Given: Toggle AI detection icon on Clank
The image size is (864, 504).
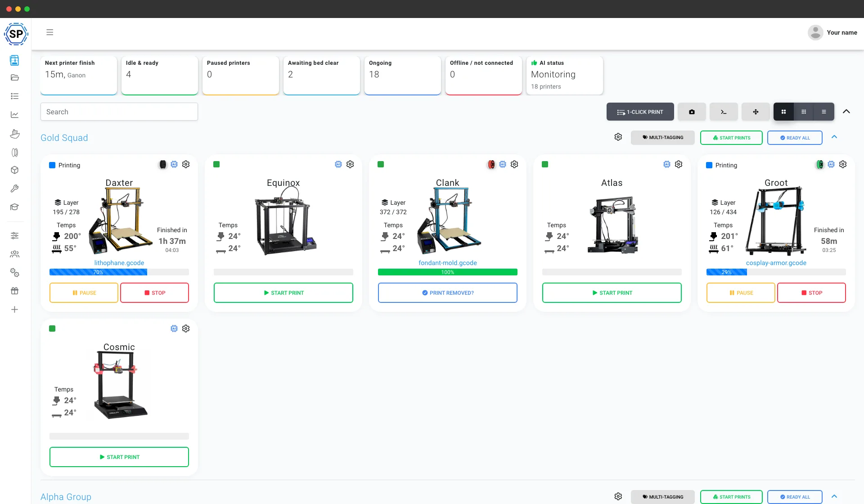Looking at the screenshot, I should pos(503,164).
